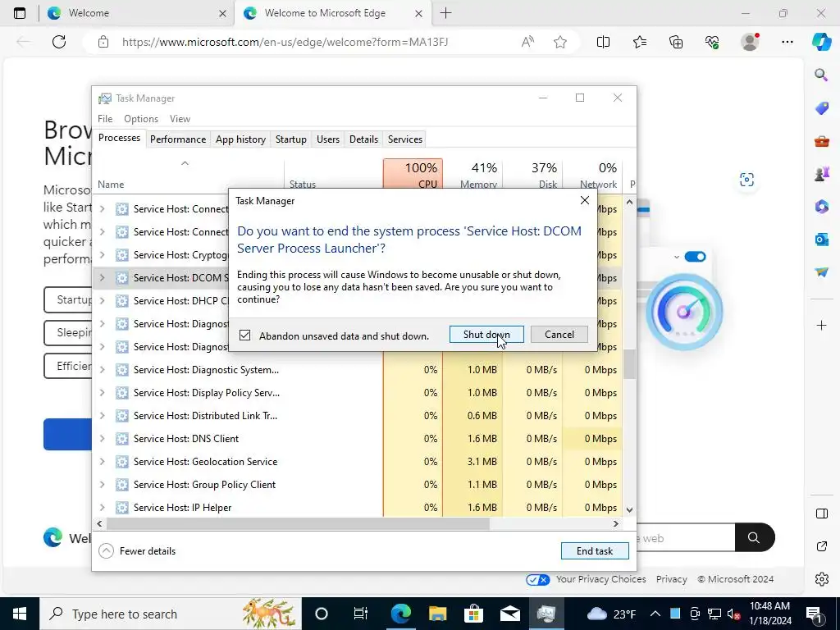The width and height of the screenshot is (840, 630).
Task: Expand Service Host: DNS Client row
Action: coord(103,439)
